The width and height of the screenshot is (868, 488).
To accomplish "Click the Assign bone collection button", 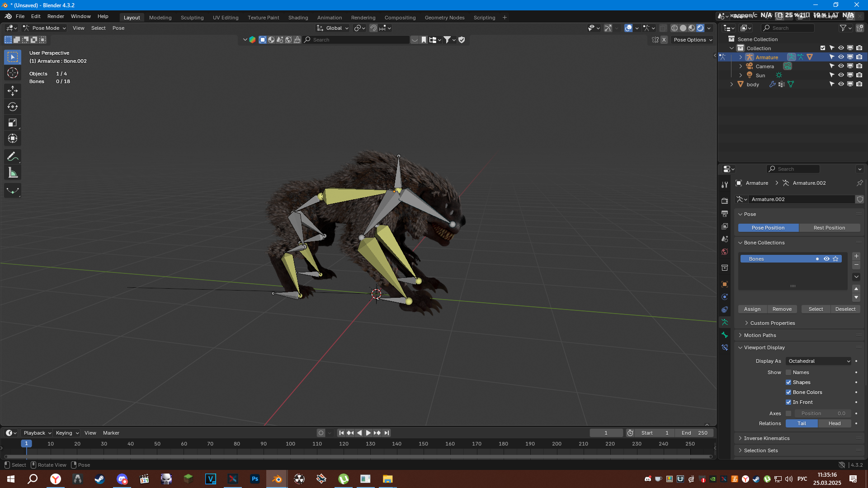I will pos(752,309).
